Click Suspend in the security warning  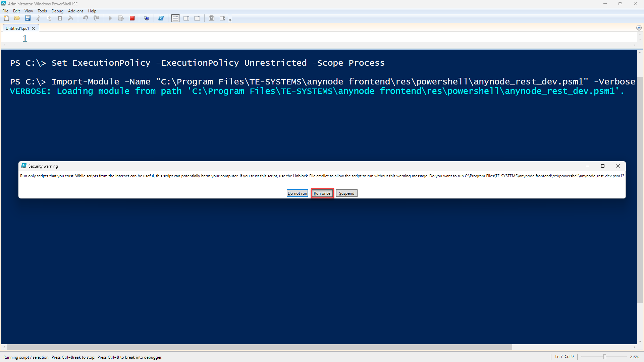coord(346,193)
